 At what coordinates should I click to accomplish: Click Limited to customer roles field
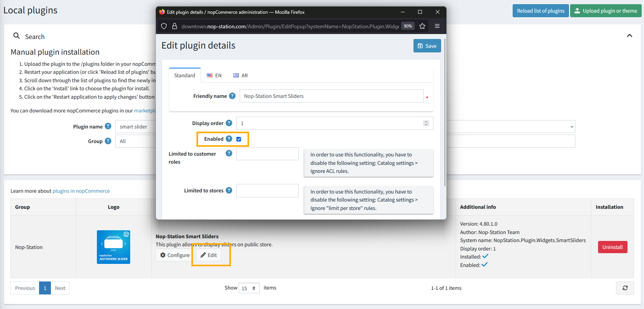pos(267,154)
